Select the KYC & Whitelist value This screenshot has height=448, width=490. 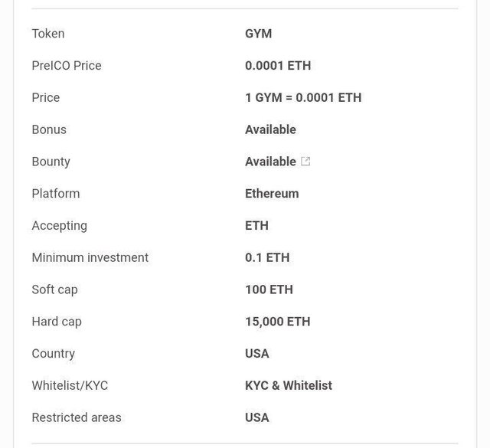[x=289, y=385]
